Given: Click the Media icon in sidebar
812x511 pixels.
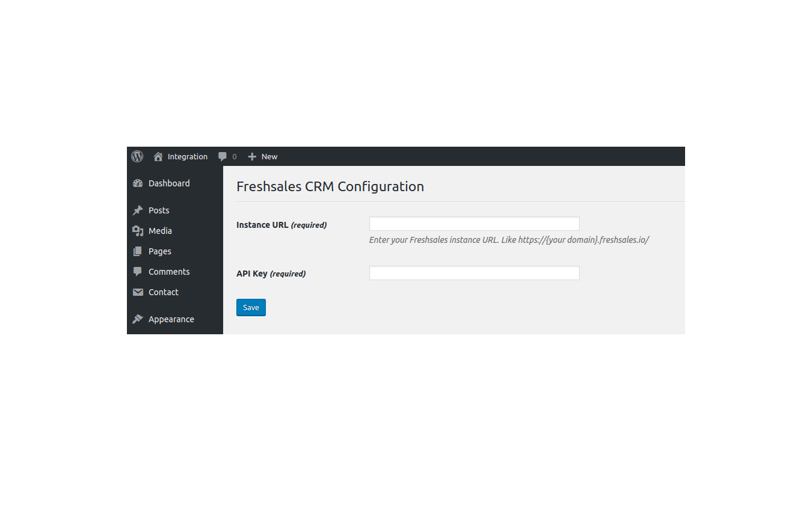Looking at the screenshot, I should [x=138, y=231].
